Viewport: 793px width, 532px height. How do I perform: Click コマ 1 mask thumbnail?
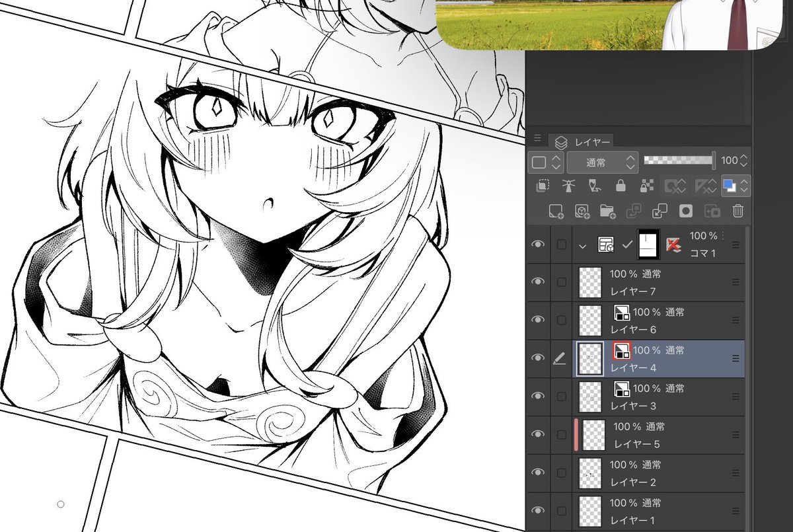click(648, 245)
